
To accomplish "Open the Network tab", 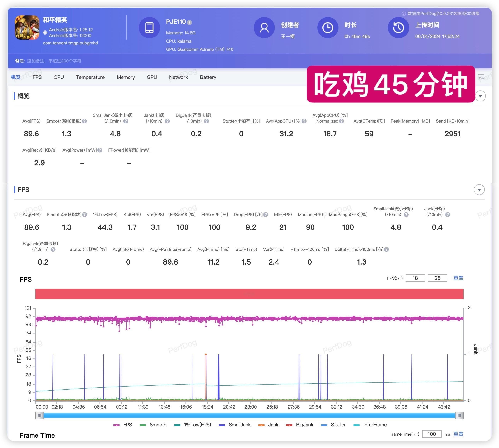I will point(179,77).
